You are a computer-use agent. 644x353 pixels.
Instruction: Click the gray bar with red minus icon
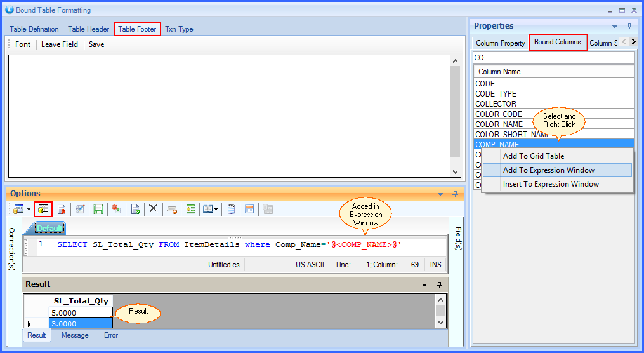pyautogui.click(x=172, y=210)
